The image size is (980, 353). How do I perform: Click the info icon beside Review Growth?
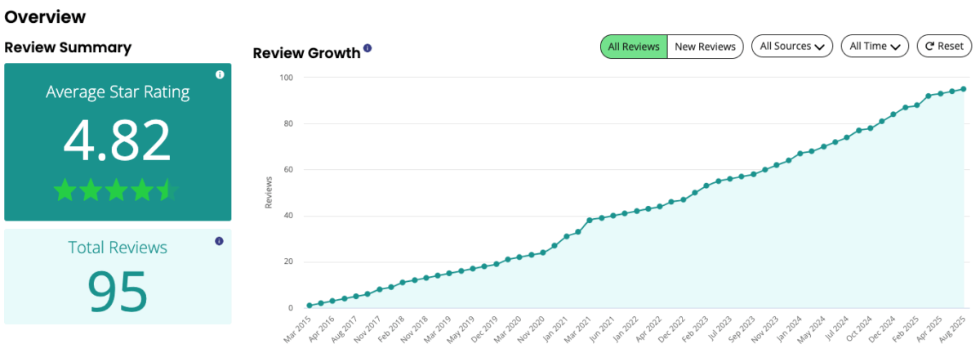tap(367, 49)
